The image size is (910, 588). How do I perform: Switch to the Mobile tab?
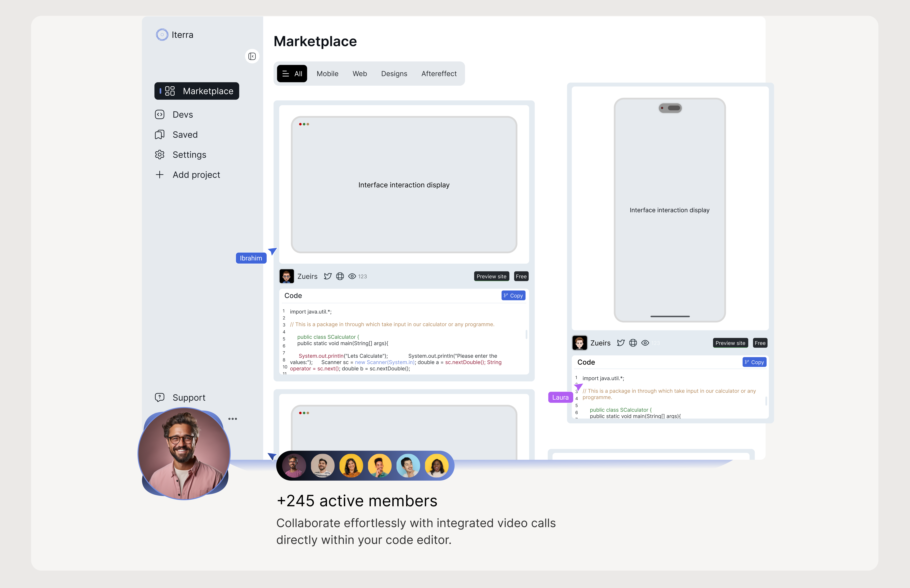[x=327, y=74]
